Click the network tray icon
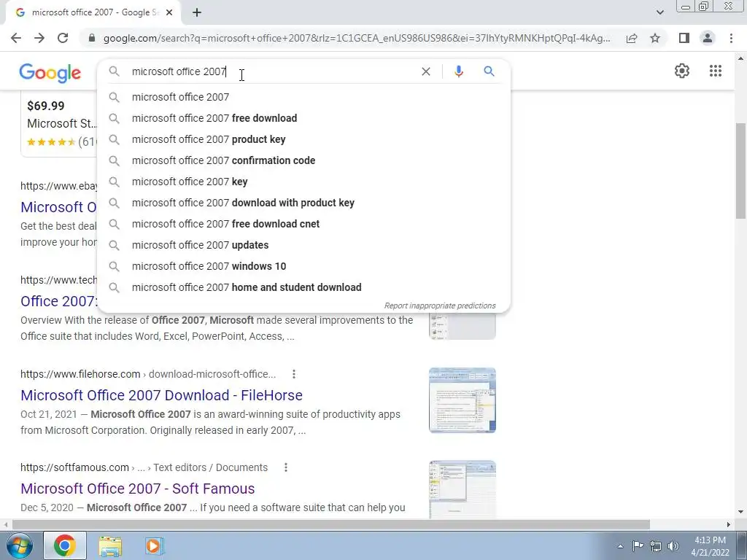747x560 pixels. pyautogui.click(x=656, y=546)
